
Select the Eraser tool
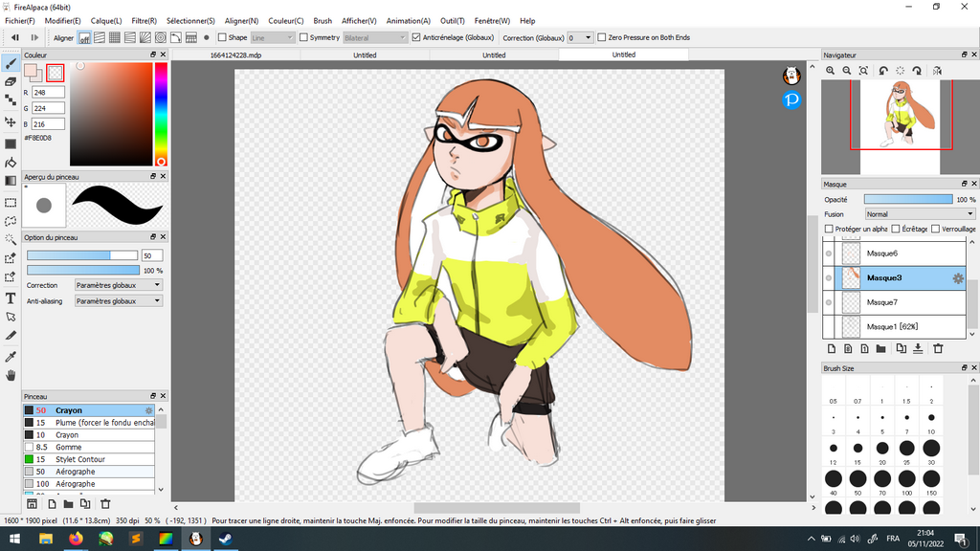pyautogui.click(x=11, y=82)
